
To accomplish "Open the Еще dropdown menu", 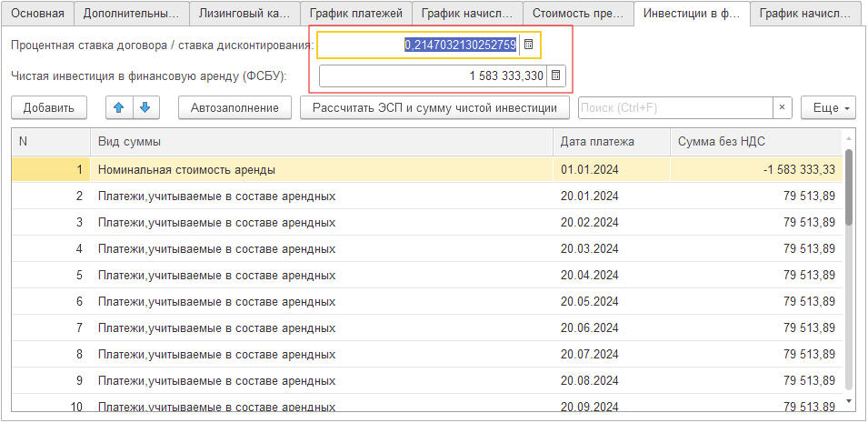I will point(827,107).
